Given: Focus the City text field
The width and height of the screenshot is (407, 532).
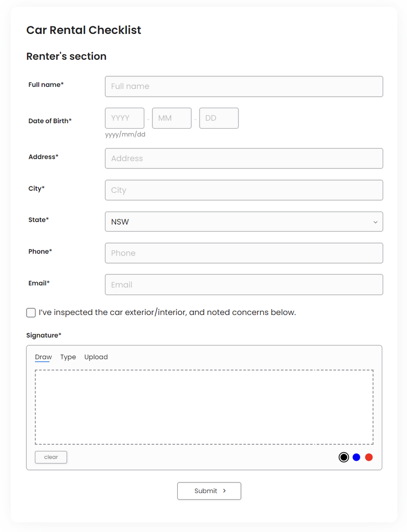Looking at the screenshot, I should pyautogui.click(x=244, y=190).
